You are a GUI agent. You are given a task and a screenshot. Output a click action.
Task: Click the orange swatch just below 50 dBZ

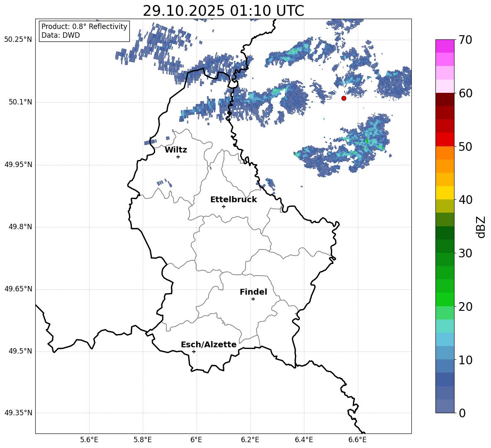pyautogui.click(x=445, y=153)
